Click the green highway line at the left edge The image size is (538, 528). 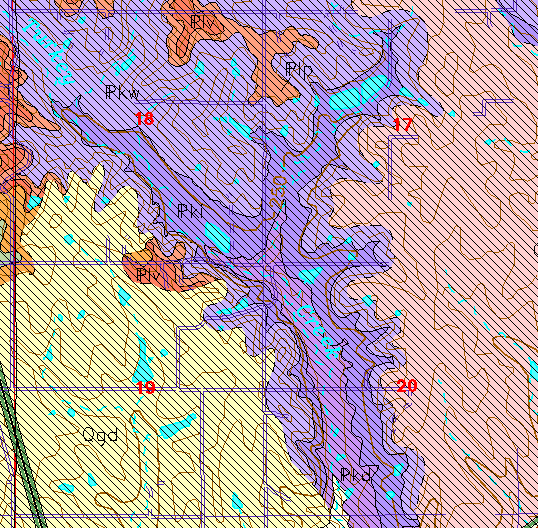pos(17,446)
